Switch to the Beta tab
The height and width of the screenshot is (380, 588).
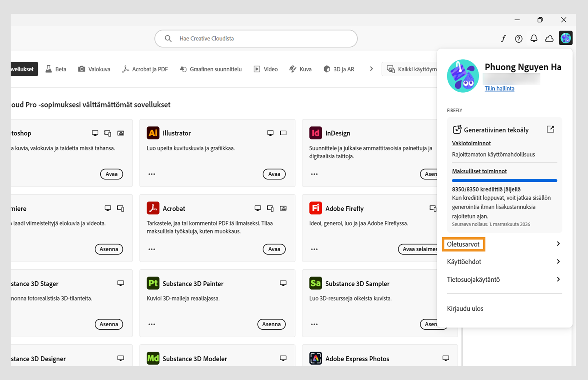56,69
